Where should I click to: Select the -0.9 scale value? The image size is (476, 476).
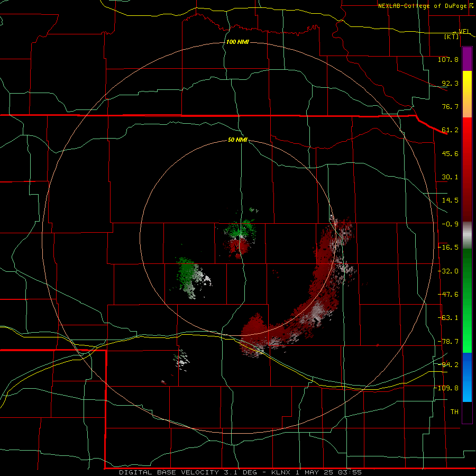[x=450, y=224]
